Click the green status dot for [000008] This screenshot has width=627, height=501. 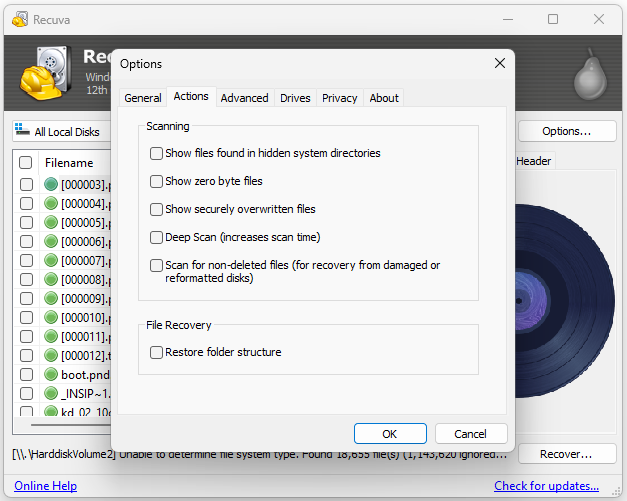coord(51,279)
